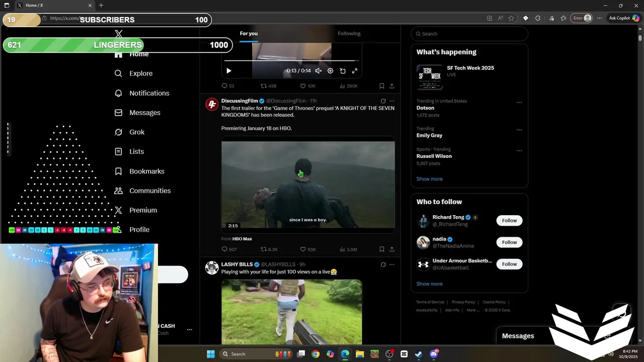Image resolution: width=644 pixels, height=362 pixels.
Task: Open Grok actions on LASHY BILLS post
Action: click(x=383, y=264)
